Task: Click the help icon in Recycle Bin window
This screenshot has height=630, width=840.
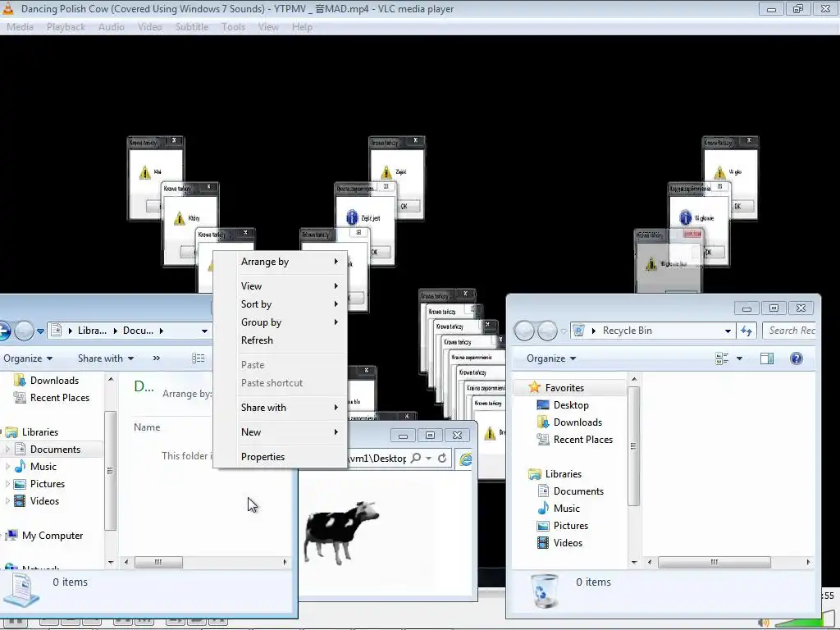Action: [x=796, y=358]
